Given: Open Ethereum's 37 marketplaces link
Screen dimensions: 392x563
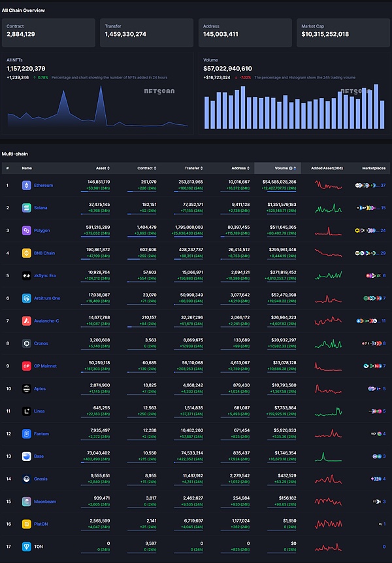Looking at the screenshot, I should point(383,186).
